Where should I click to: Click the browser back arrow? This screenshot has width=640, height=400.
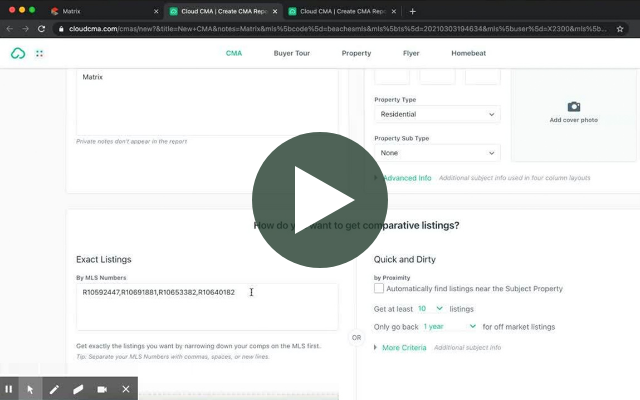click(10, 29)
